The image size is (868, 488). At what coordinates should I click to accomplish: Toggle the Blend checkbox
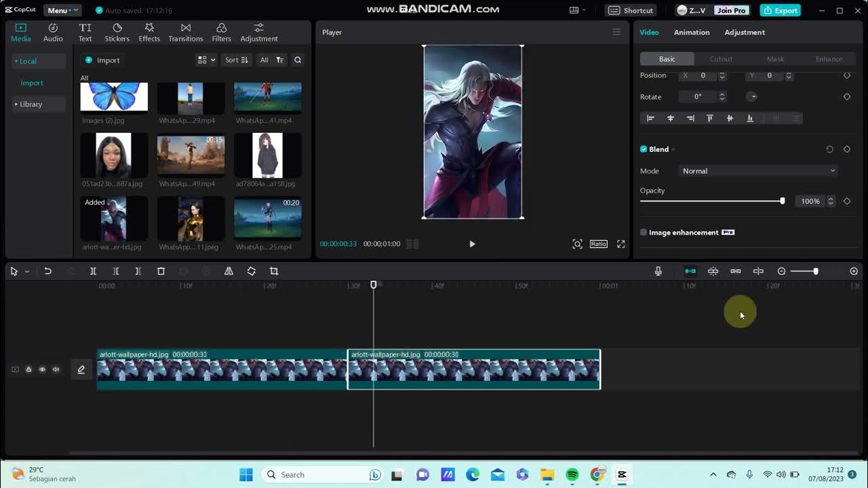(x=644, y=149)
